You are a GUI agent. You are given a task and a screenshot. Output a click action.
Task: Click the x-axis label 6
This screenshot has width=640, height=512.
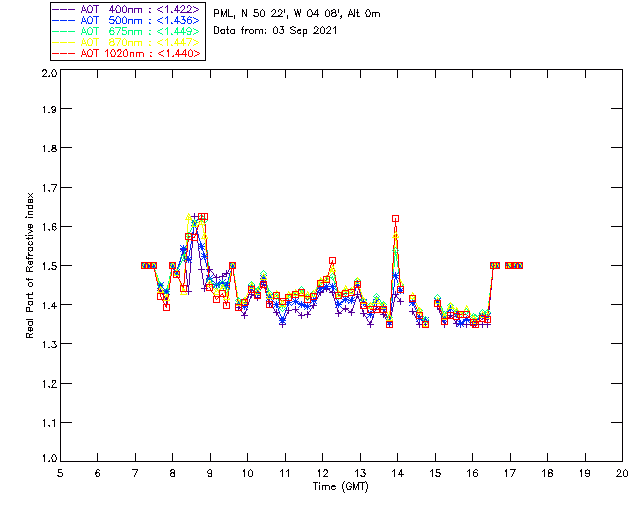[97, 473]
